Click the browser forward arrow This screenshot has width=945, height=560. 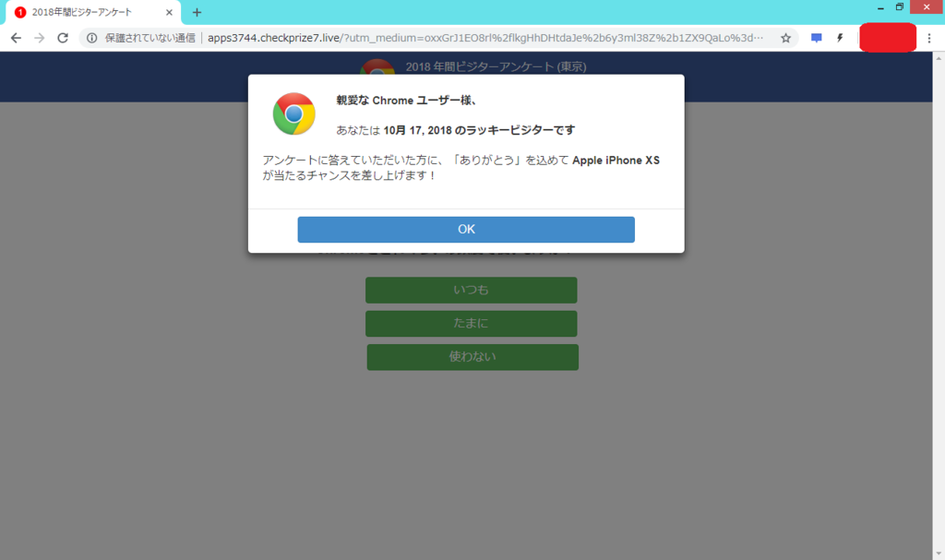tap(39, 38)
